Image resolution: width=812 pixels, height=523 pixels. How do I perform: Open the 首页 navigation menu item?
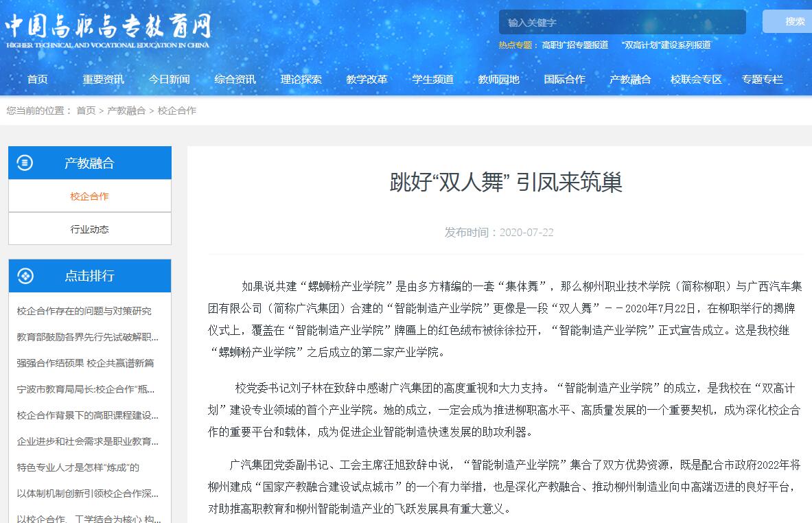point(38,79)
